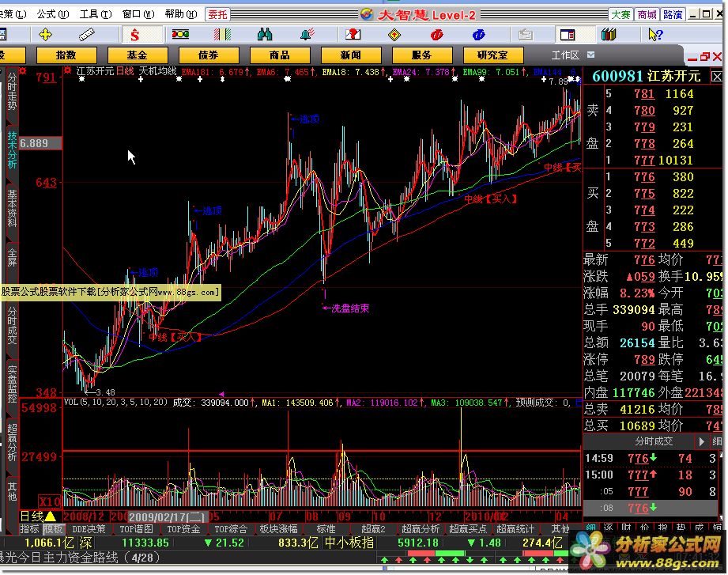
Task: Click the 基金 navigation button
Action: tap(137, 55)
